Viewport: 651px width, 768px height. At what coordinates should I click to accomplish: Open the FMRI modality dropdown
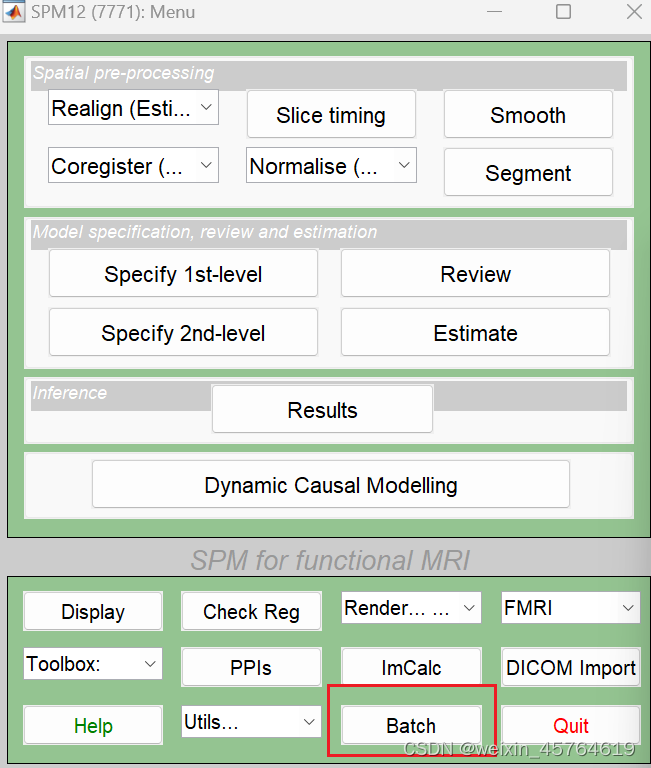pos(571,608)
